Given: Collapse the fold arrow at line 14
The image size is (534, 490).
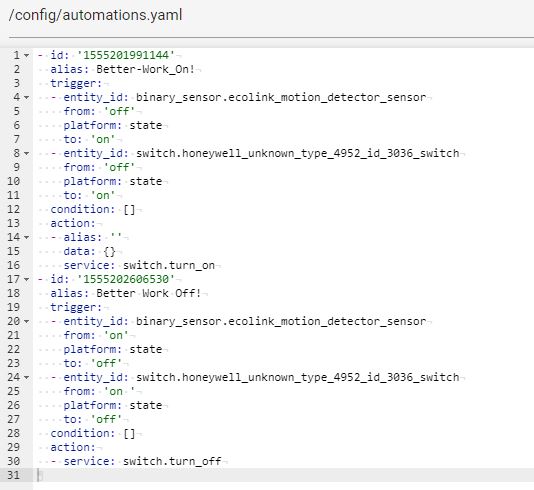Looking at the screenshot, I should (27, 237).
